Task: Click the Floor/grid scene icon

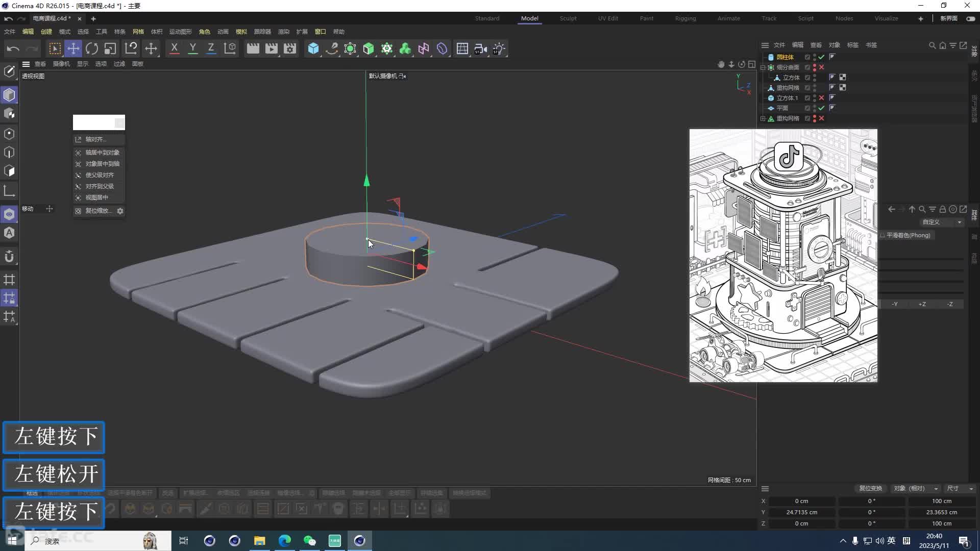Action: (x=462, y=48)
